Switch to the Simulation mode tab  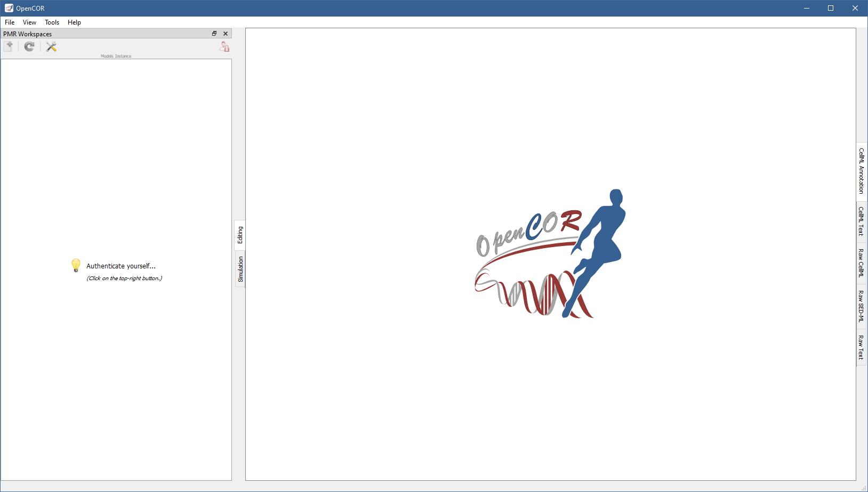click(x=240, y=269)
